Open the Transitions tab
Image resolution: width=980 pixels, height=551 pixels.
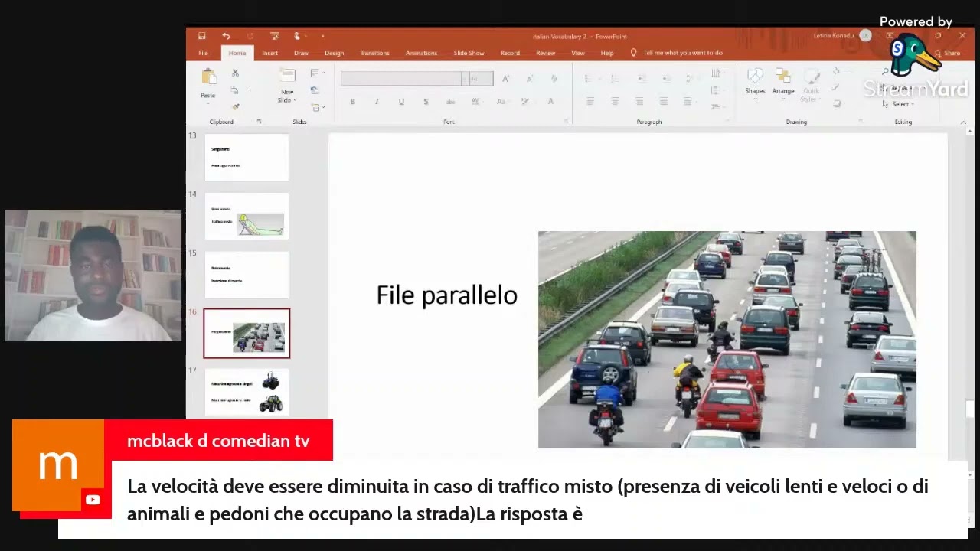(374, 53)
